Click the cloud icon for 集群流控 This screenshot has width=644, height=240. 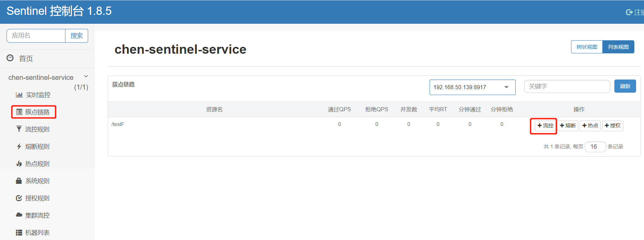click(x=19, y=215)
